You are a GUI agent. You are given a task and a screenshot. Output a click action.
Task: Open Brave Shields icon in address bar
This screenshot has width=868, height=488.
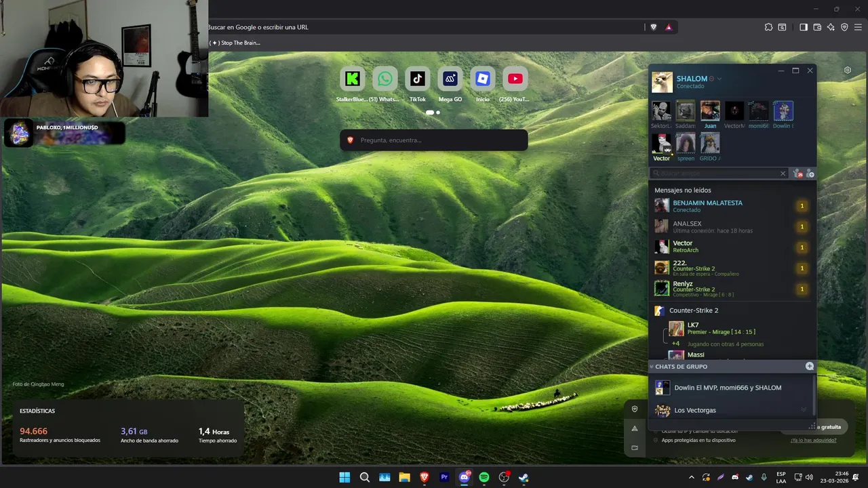(x=654, y=27)
